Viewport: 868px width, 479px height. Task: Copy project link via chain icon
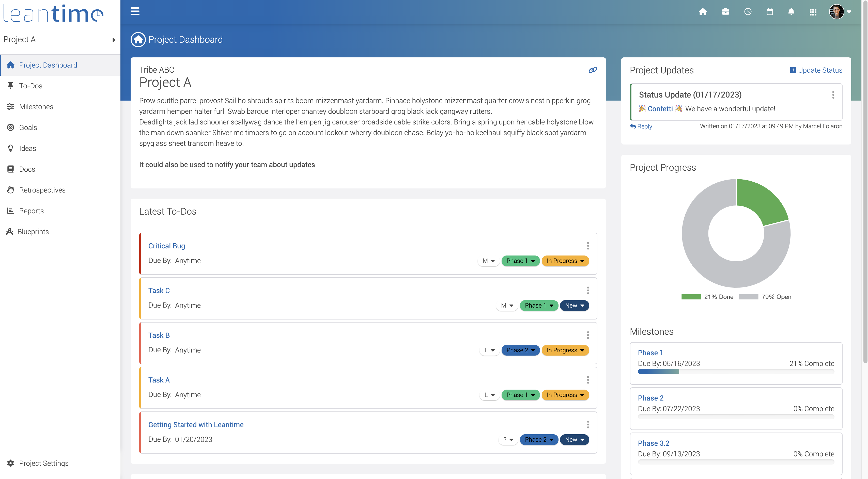pyautogui.click(x=592, y=70)
